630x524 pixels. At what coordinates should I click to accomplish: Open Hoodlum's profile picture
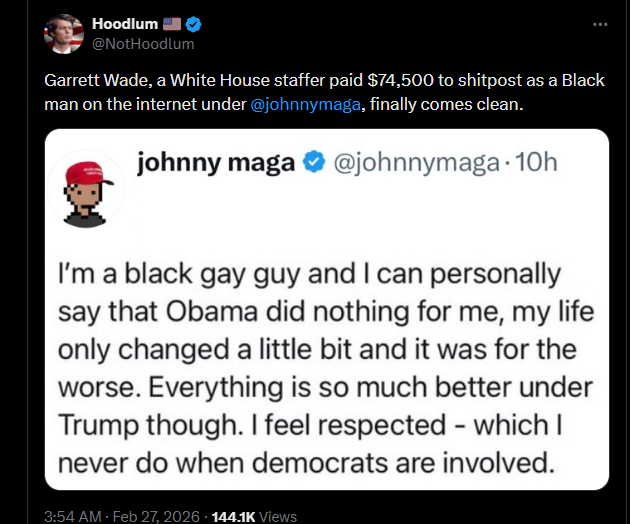(63, 34)
